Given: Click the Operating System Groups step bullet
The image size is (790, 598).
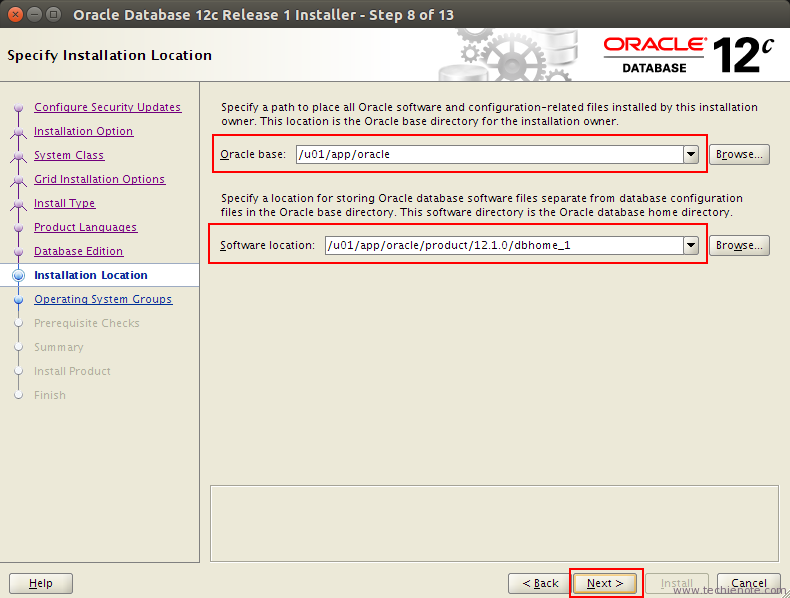Looking at the screenshot, I should (x=19, y=299).
